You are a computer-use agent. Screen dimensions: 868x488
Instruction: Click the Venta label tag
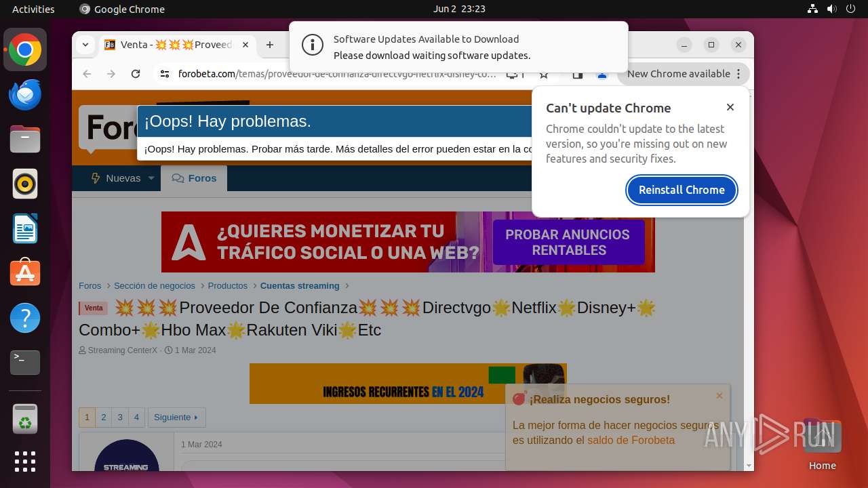click(94, 308)
